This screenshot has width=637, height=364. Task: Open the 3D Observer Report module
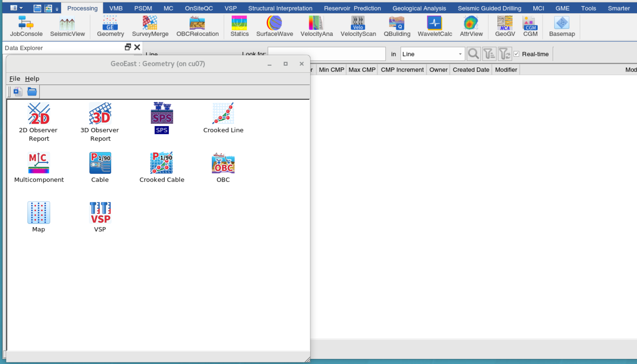pos(100,114)
